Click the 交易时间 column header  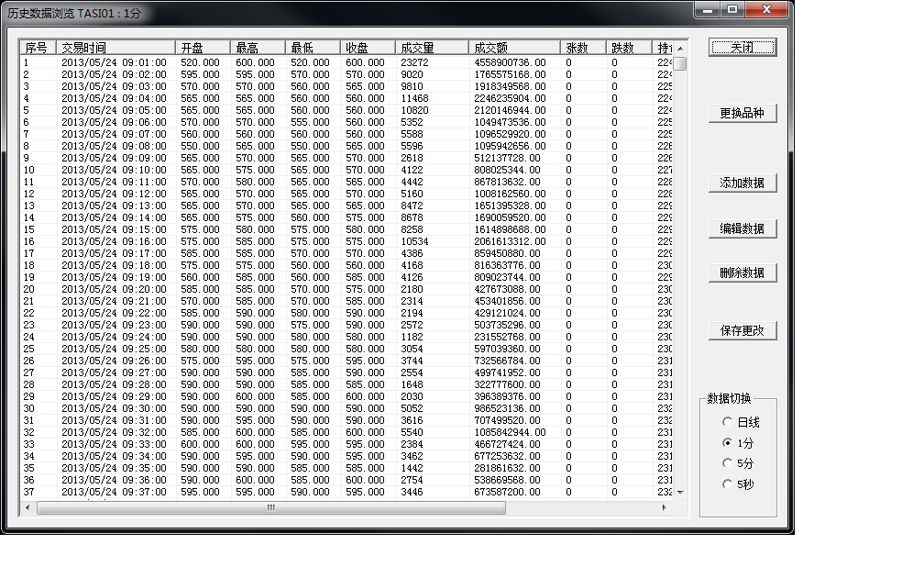coord(116,48)
